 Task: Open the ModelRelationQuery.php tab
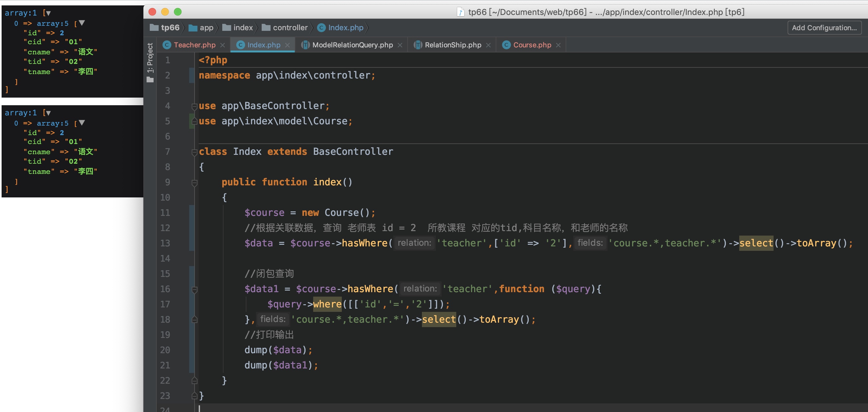click(353, 45)
